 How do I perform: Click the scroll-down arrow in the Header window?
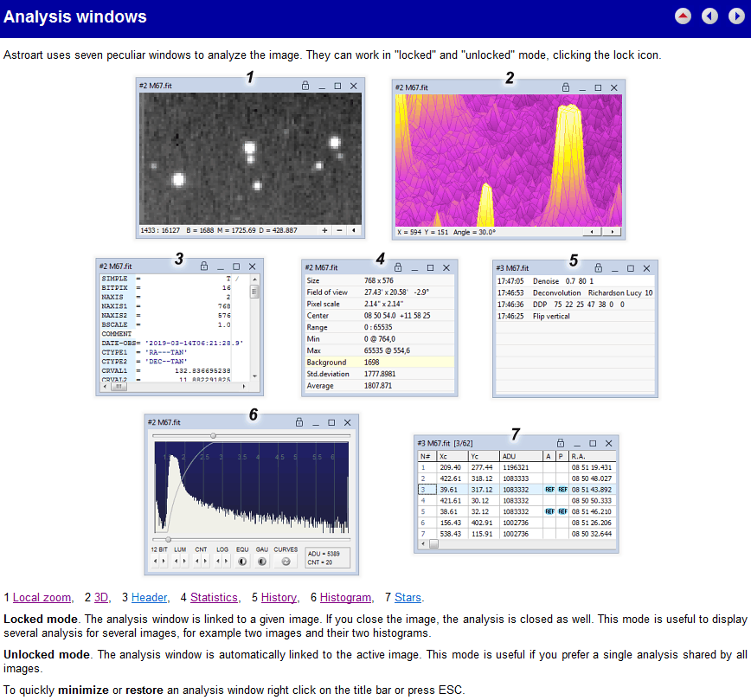pos(254,376)
